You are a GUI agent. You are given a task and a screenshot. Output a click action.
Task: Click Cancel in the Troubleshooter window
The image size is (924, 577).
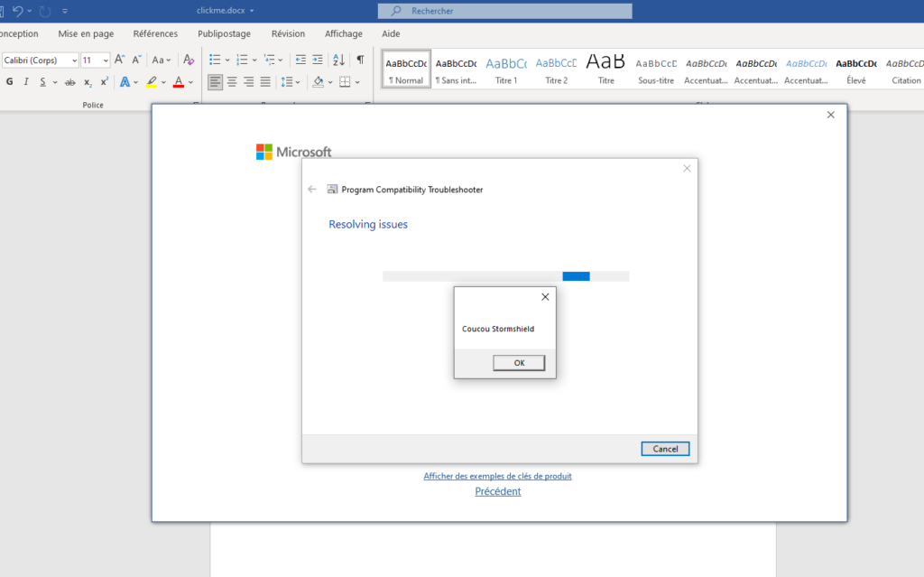tap(665, 449)
